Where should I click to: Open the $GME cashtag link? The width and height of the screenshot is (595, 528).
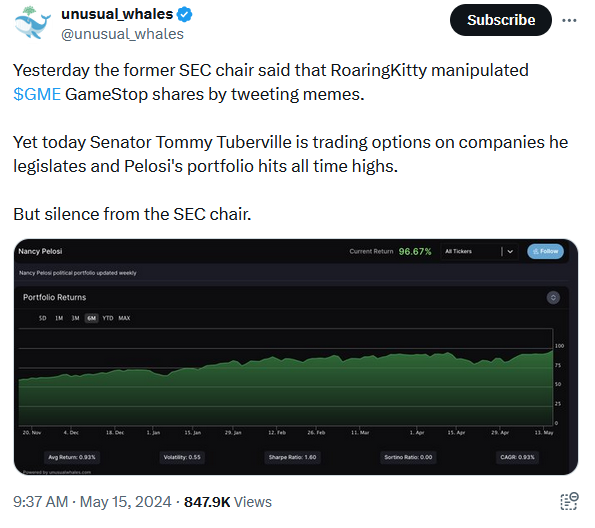click(x=37, y=94)
